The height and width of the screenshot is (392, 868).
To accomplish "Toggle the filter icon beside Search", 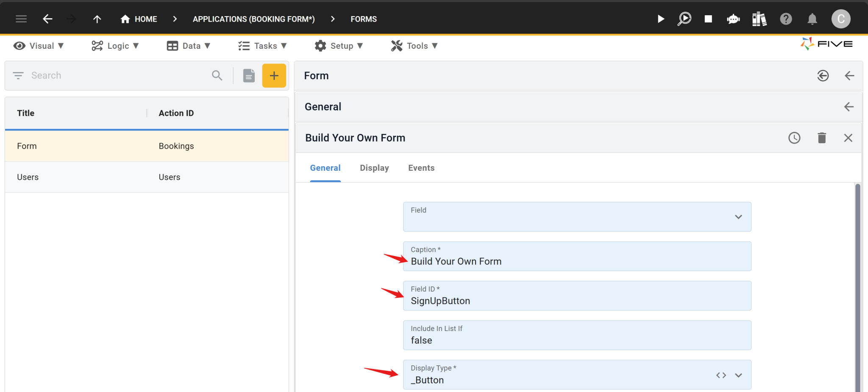I will (x=18, y=75).
